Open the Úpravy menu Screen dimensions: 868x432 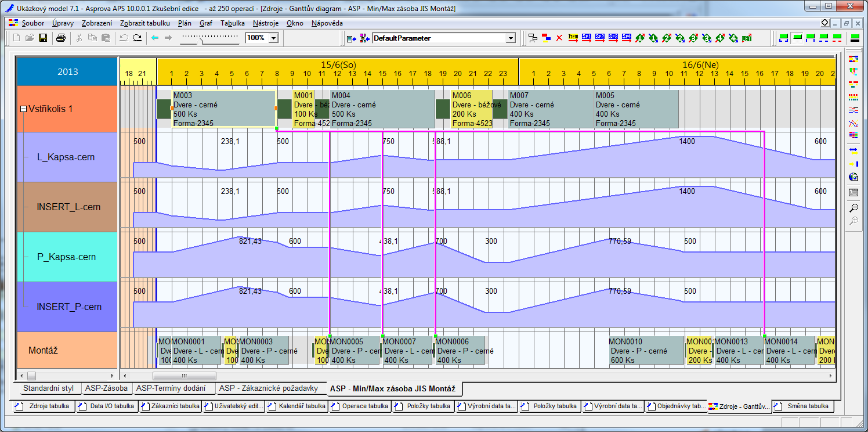coord(63,23)
